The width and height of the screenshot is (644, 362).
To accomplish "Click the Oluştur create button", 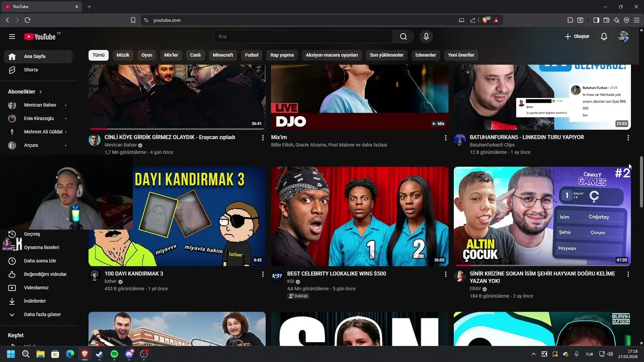I will [577, 37].
